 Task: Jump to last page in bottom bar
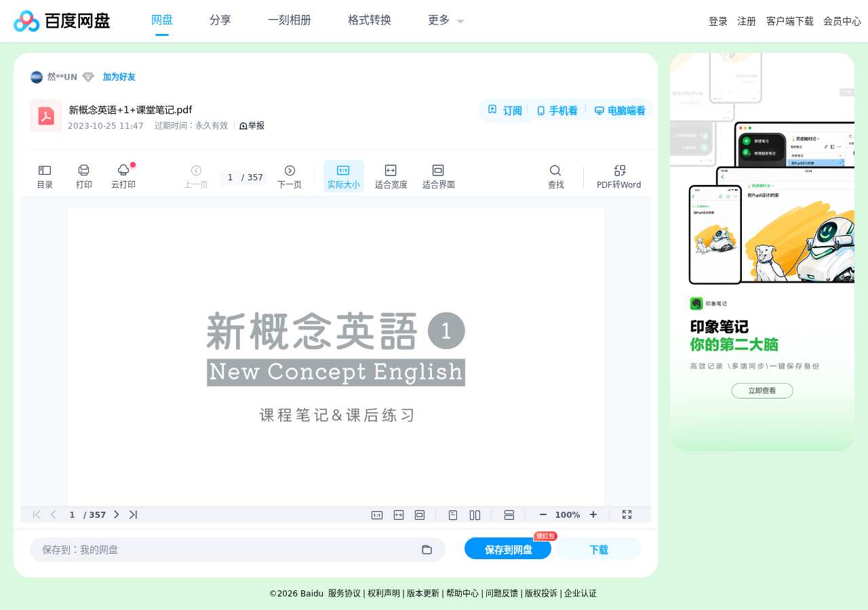[x=133, y=514]
